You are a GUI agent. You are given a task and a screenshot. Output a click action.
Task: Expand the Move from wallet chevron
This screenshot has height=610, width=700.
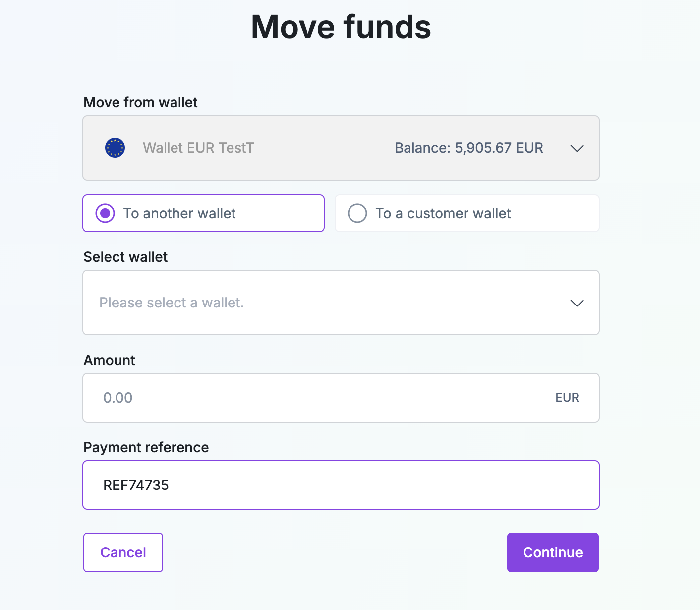coord(577,148)
